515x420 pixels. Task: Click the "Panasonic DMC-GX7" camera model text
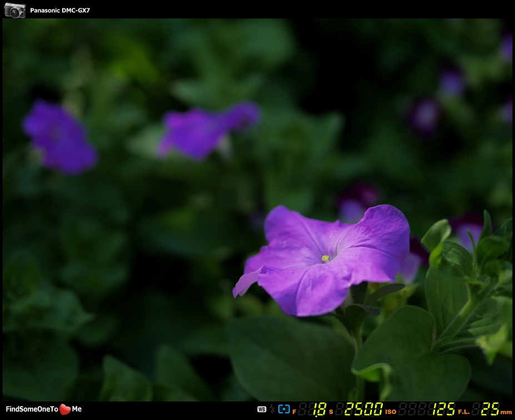coord(60,10)
